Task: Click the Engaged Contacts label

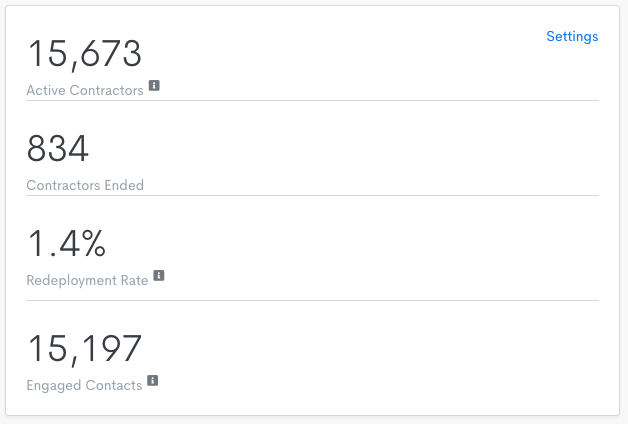Action: pos(84,385)
